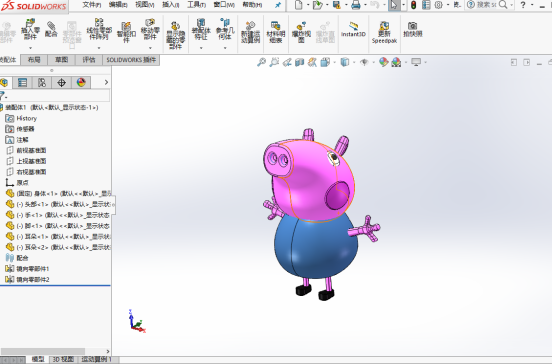
Task: Click Zoom to Fit icon in view toolbar
Action: (261, 62)
